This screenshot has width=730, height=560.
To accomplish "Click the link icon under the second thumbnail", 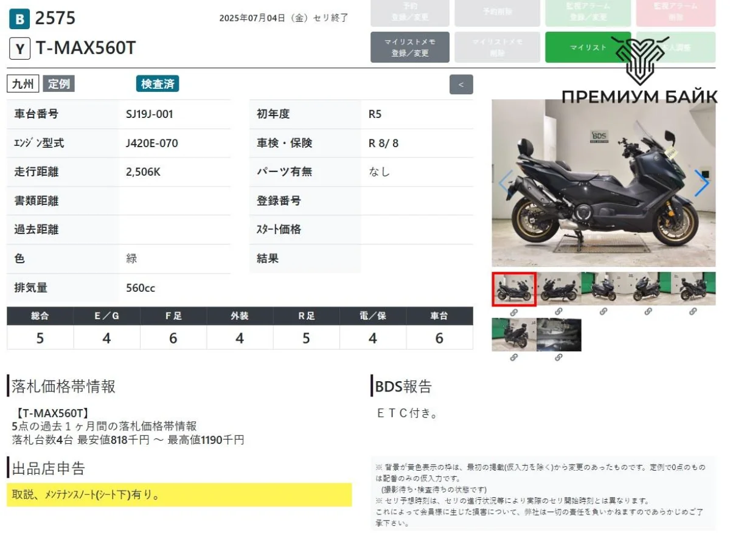I will tap(558, 312).
